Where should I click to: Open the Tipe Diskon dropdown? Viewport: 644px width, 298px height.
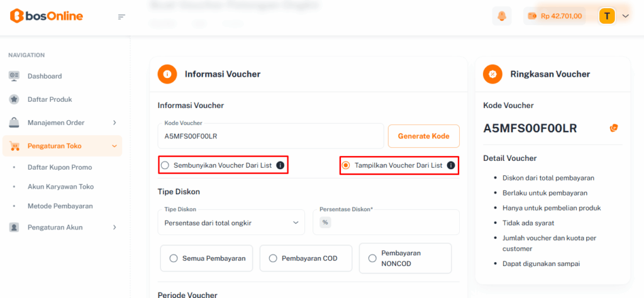231,222
